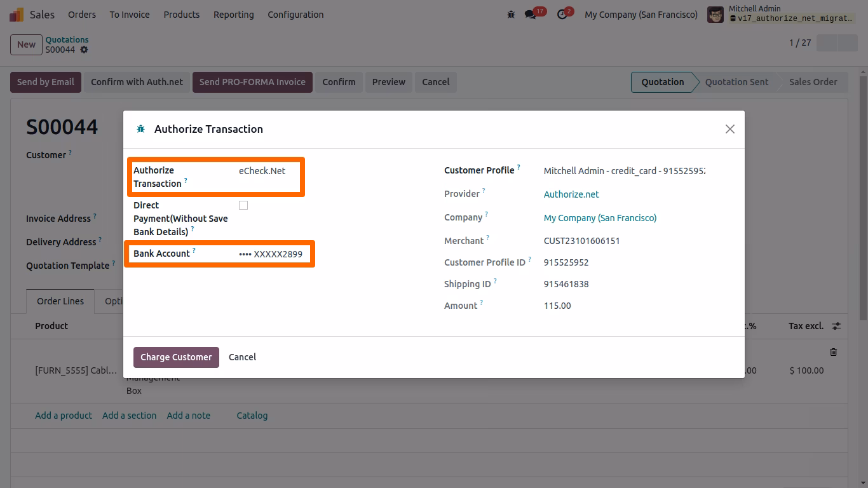Show help tooltip for Bank Account
This screenshot has width=868, height=488.
coord(194,250)
